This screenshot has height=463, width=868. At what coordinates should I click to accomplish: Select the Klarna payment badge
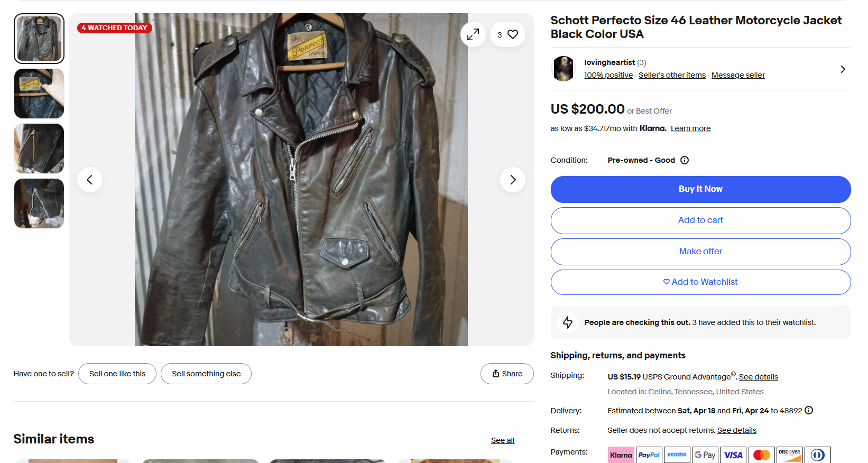(621, 455)
